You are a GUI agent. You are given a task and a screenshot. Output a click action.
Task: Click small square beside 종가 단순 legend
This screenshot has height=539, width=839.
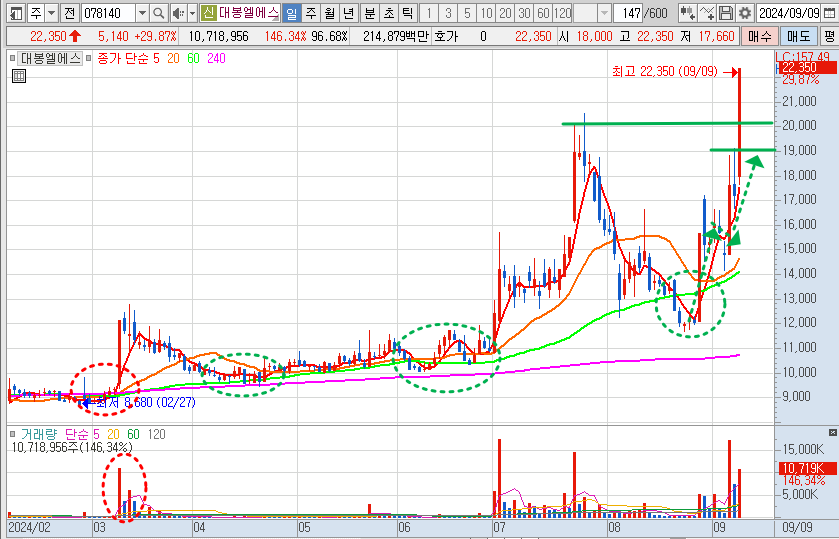89,58
